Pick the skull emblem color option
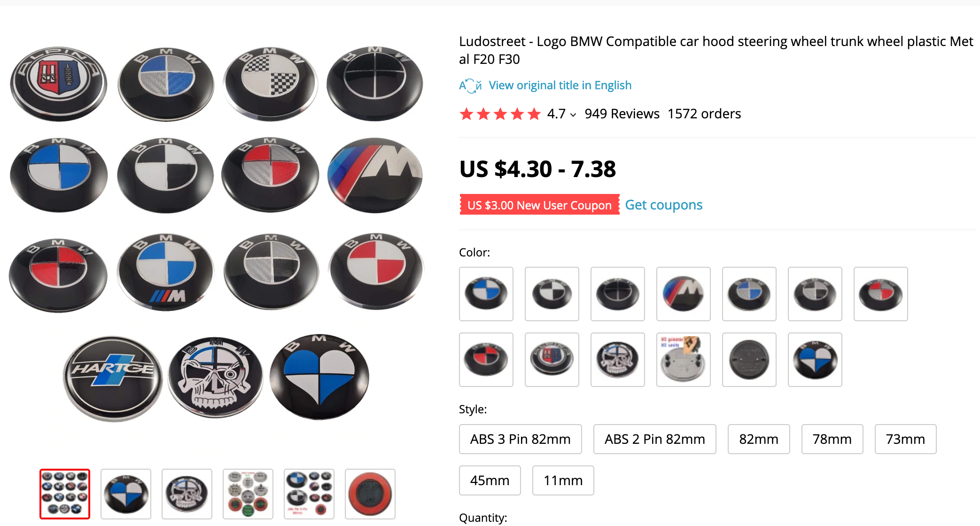 click(x=617, y=360)
